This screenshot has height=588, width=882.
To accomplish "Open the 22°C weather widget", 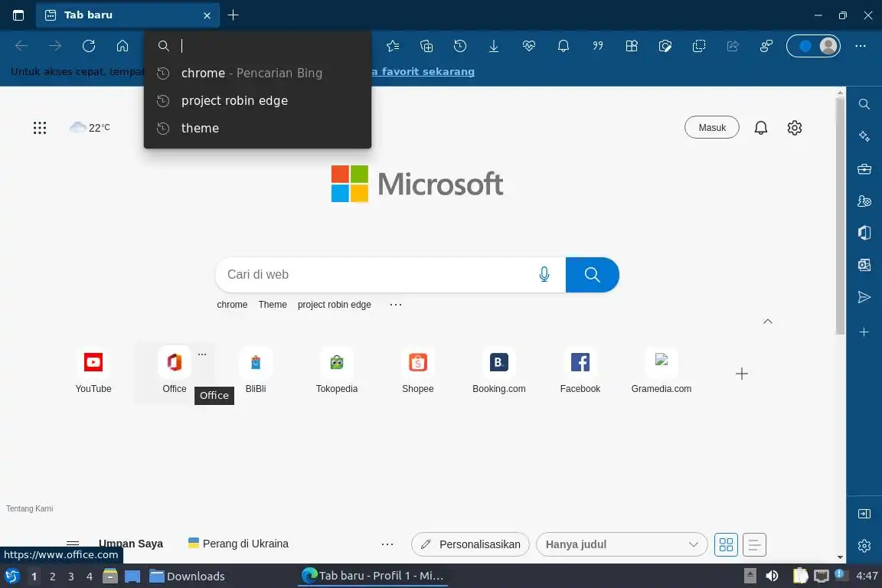I will 90,128.
